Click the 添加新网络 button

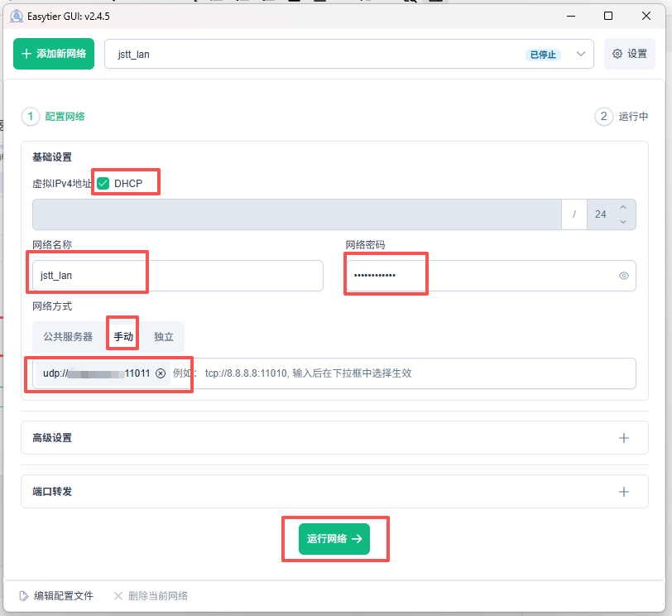(x=54, y=54)
